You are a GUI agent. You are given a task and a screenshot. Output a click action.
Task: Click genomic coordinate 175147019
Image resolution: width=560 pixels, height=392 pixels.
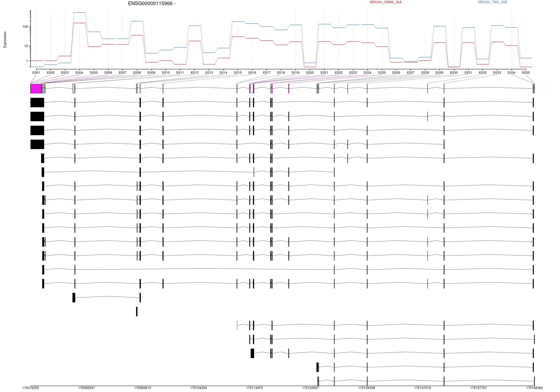[x=422, y=388]
